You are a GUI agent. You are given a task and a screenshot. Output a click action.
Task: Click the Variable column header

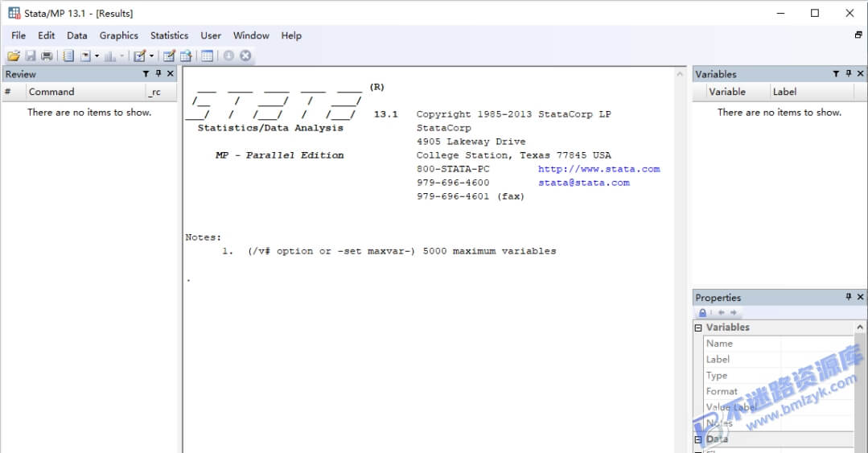pos(738,92)
